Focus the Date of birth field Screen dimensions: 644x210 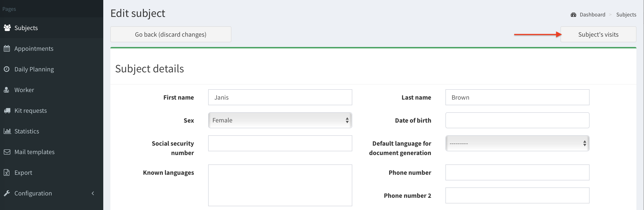tap(517, 121)
